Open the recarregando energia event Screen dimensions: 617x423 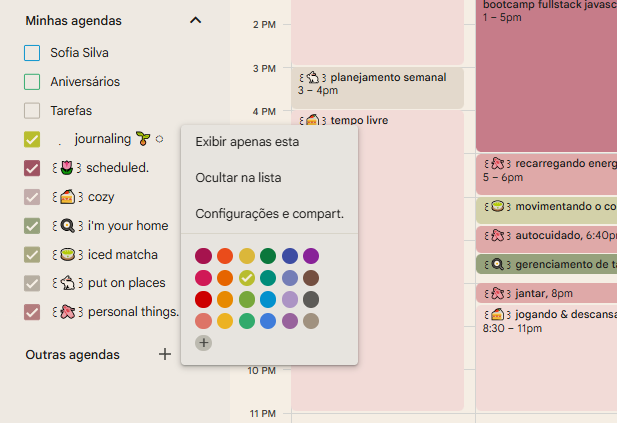547,174
